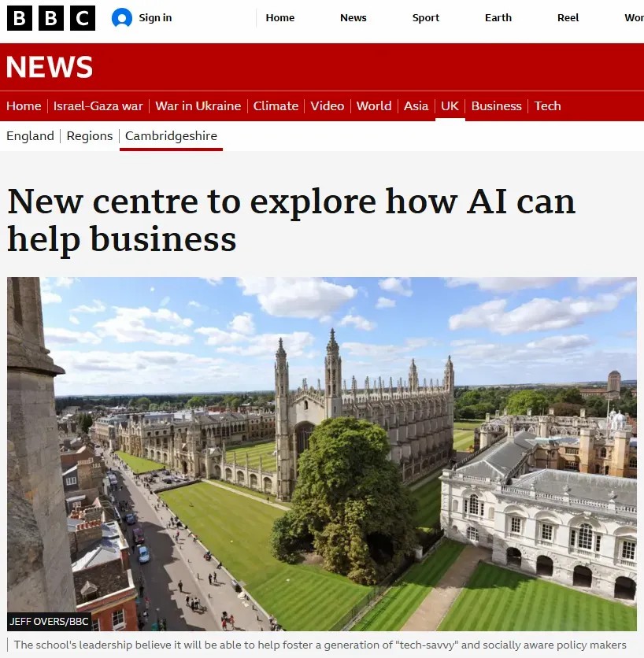Viewport: 644px width, 658px height.
Task: Open the Sport section in top bar
Action: click(x=426, y=17)
